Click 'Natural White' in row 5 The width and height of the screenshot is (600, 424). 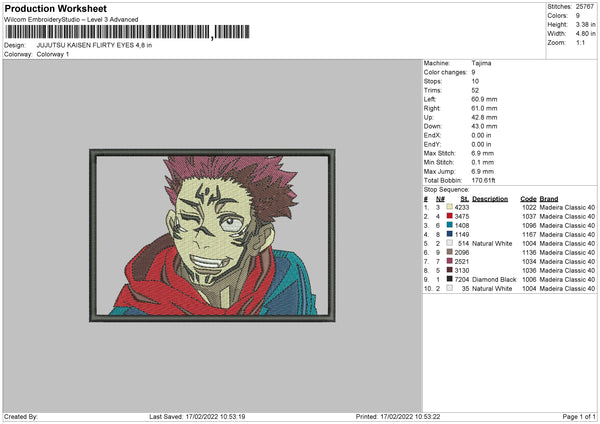coord(492,244)
